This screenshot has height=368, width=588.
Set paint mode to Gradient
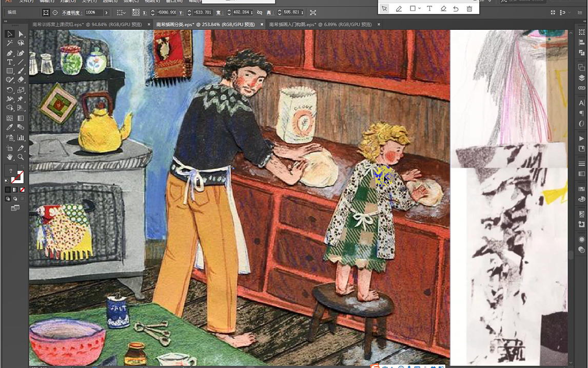15,190
